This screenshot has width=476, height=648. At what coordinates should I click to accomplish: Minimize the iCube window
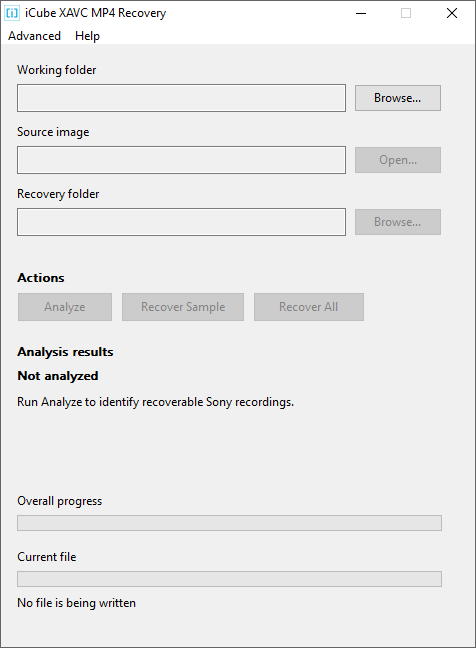point(361,13)
